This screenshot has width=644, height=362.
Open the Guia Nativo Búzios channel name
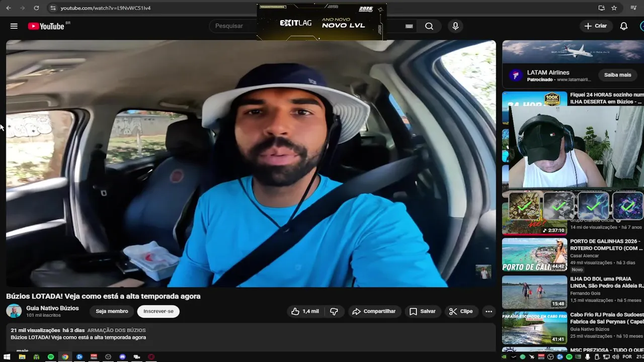coord(52,308)
